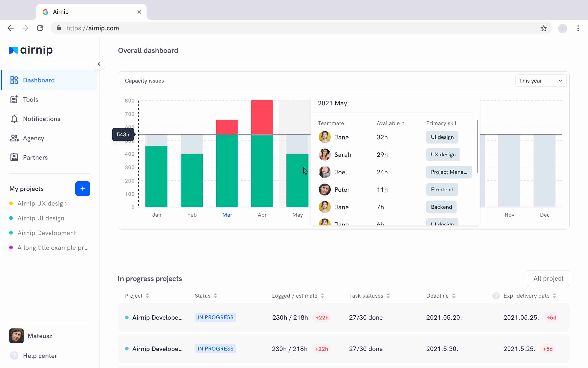The image size is (588, 368).
Task: Select the November bar in the chart
Action: (509, 171)
